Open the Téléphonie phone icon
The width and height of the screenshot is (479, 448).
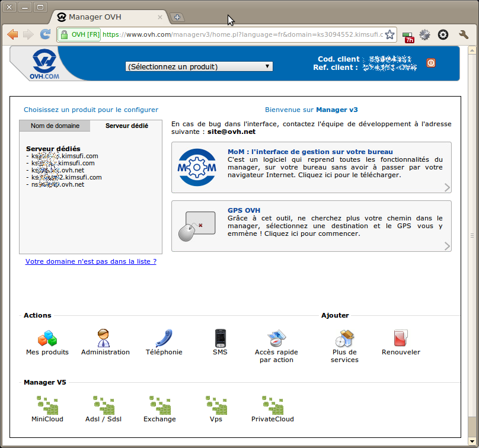(x=164, y=338)
